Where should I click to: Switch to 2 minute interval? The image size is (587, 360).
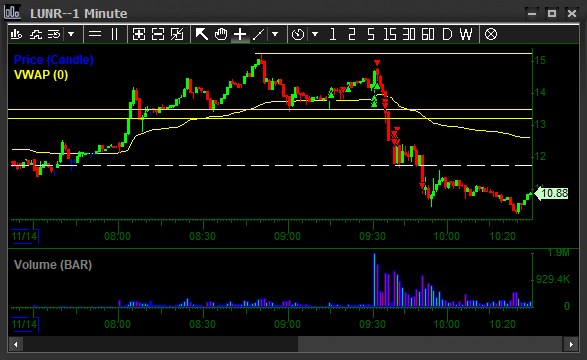pyautogui.click(x=352, y=34)
